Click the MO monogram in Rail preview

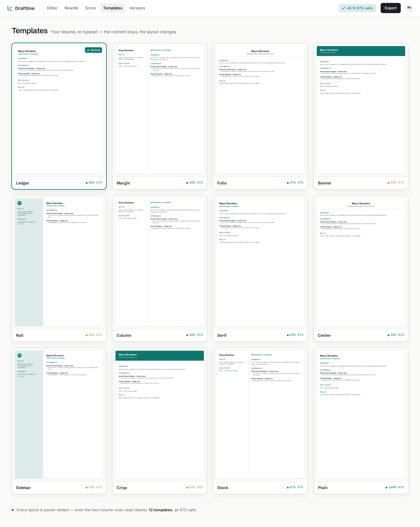tap(20, 203)
